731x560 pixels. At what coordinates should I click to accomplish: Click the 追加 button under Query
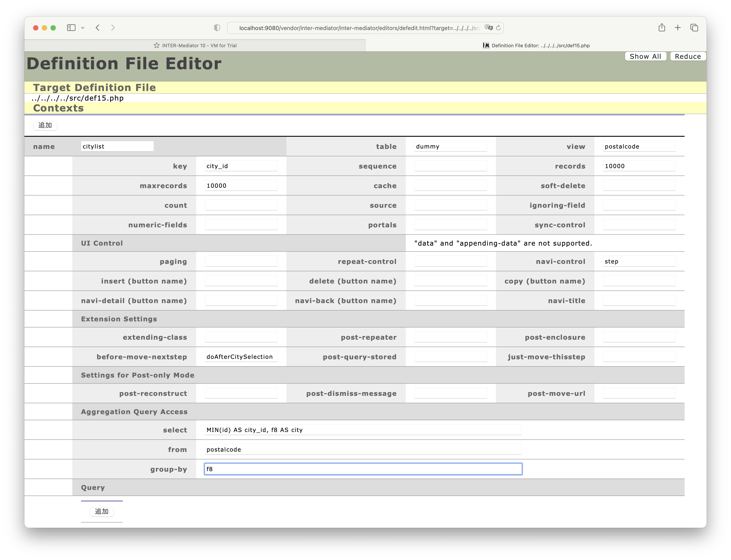[102, 512]
